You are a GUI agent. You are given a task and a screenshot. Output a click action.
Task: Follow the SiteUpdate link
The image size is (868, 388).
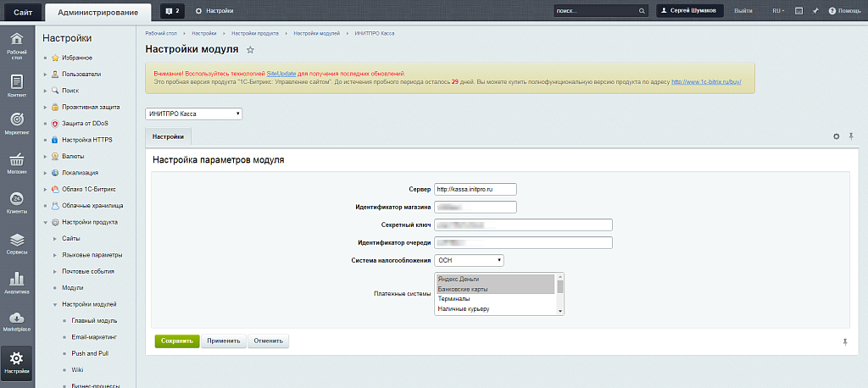pos(281,75)
